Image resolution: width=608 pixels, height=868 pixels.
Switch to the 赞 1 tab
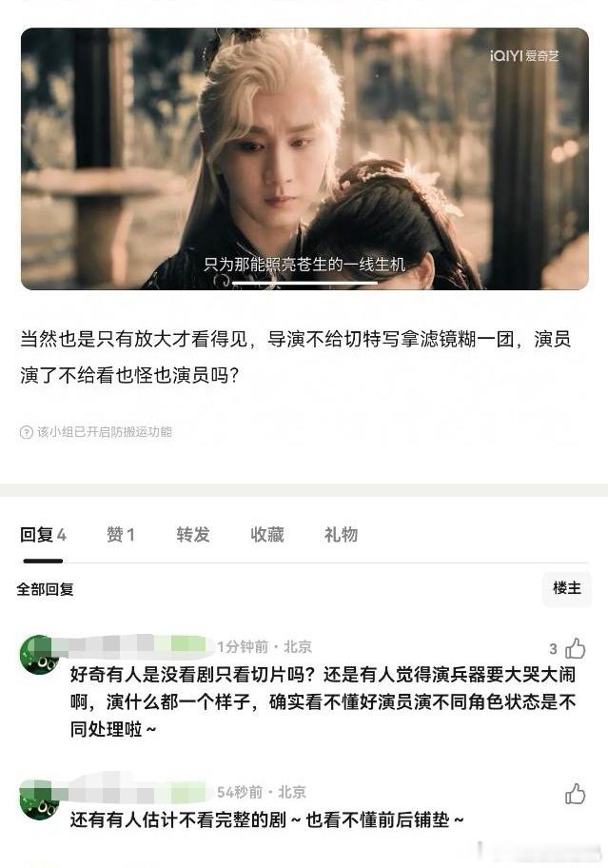pyautogui.click(x=121, y=535)
